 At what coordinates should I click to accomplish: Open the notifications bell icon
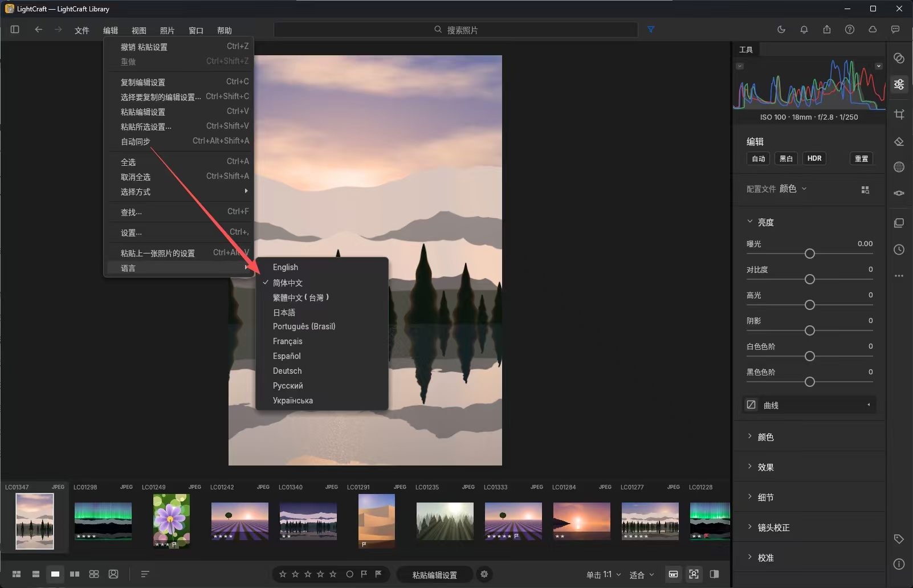pos(804,30)
